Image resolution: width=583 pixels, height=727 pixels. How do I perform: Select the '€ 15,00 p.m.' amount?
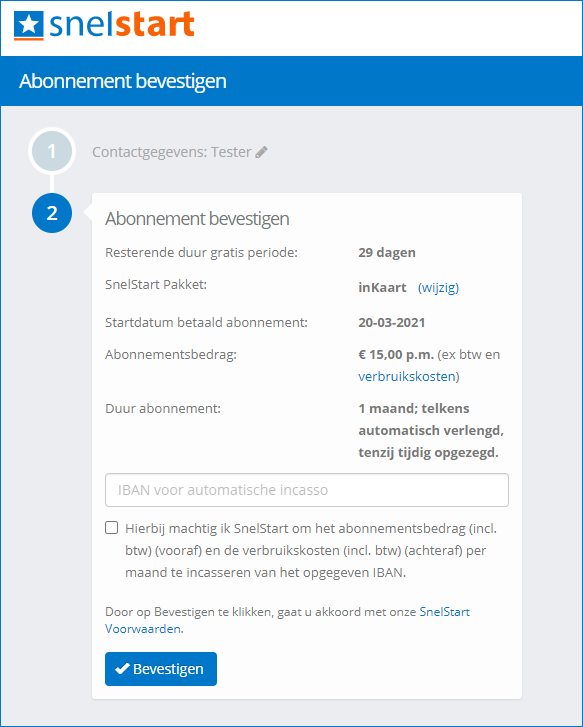click(x=396, y=355)
